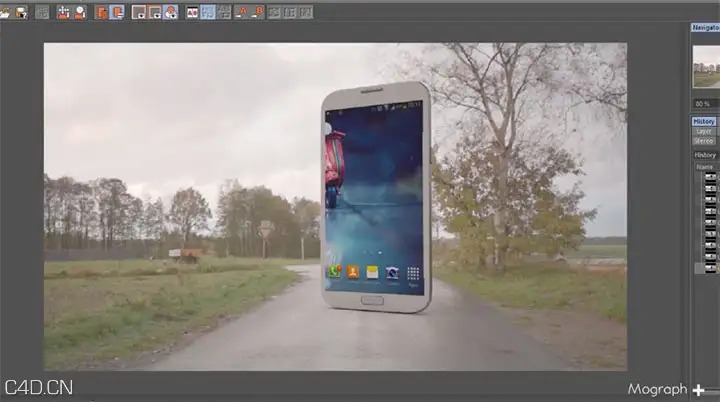Screen dimensions: 720x402
Task: Click the first greyed compare option icon
Action: (274, 12)
